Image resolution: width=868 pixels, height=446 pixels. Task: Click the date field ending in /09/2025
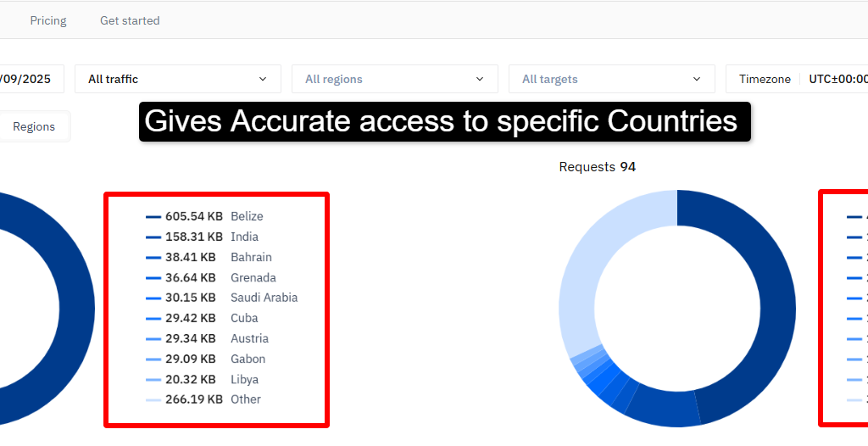coord(25,79)
